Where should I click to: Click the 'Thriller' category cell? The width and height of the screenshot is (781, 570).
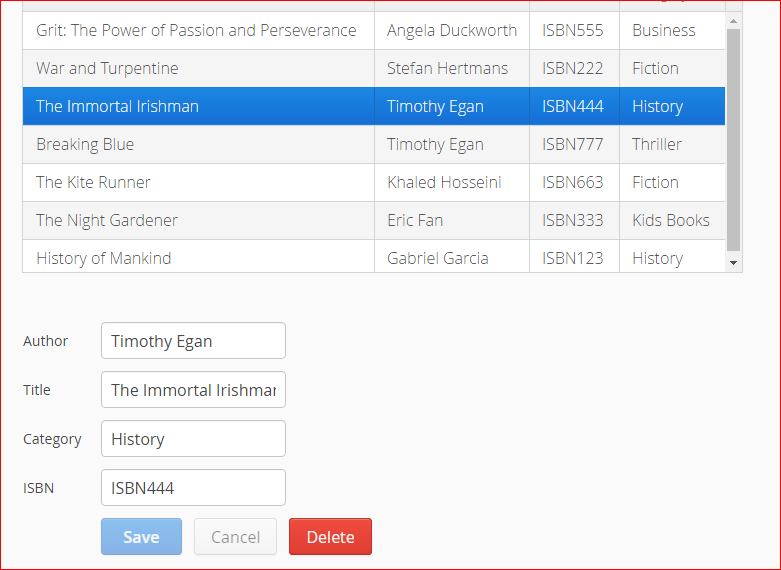(672, 144)
